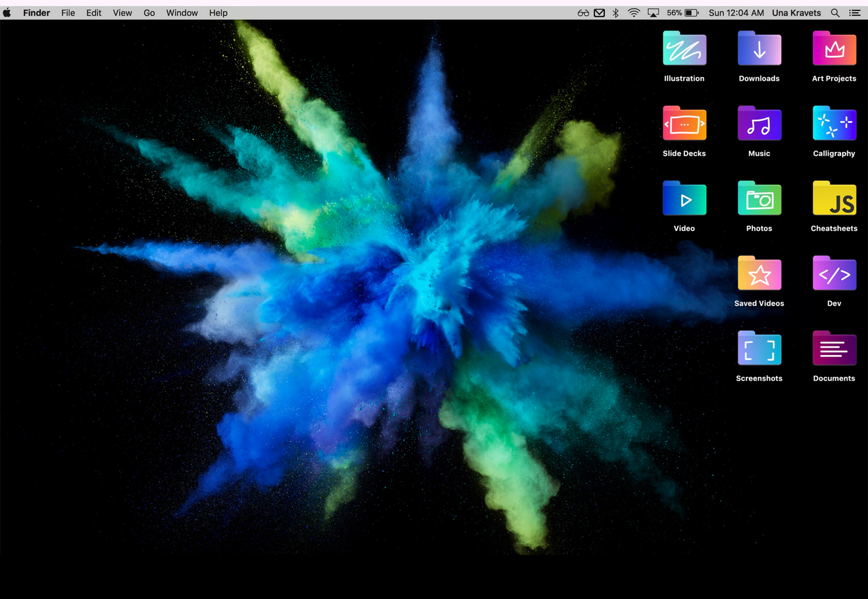This screenshot has height=599, width=868.
Task: Select the Documents folder icon
Action: [x=834, y=348]
